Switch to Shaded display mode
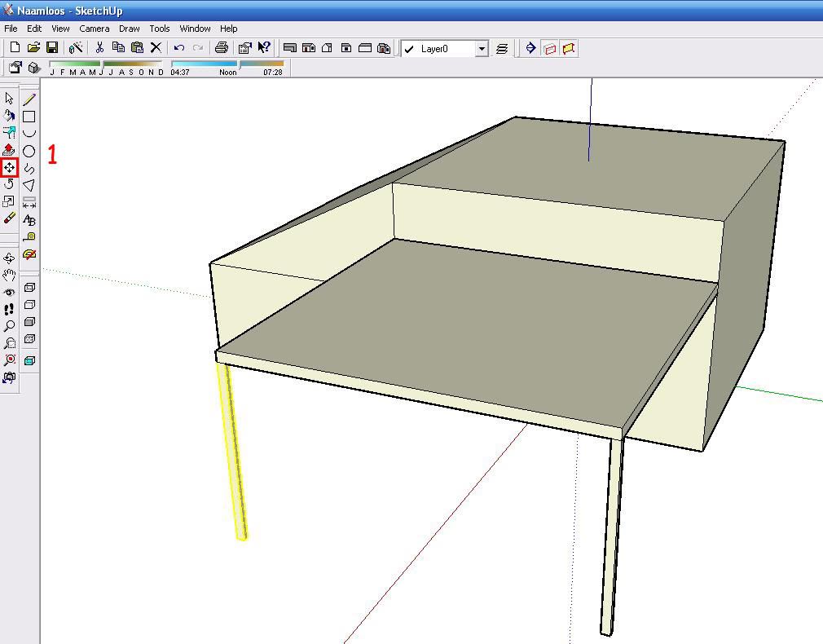 [30, 322]
